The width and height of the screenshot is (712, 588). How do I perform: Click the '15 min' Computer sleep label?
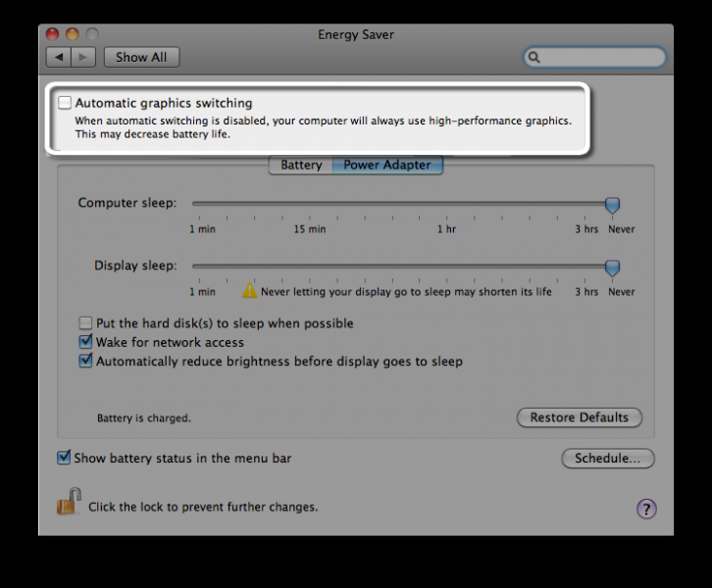click(x=310, y=229)
